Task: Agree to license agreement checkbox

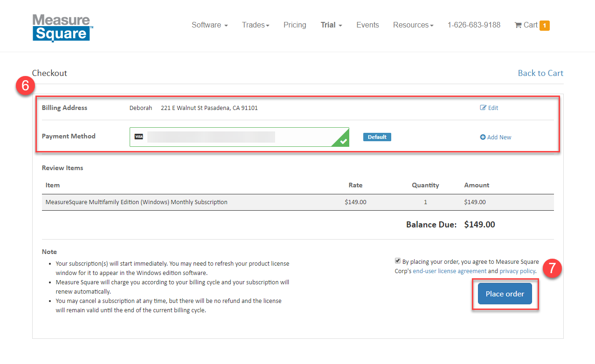Action: click(x=398, y=261)
